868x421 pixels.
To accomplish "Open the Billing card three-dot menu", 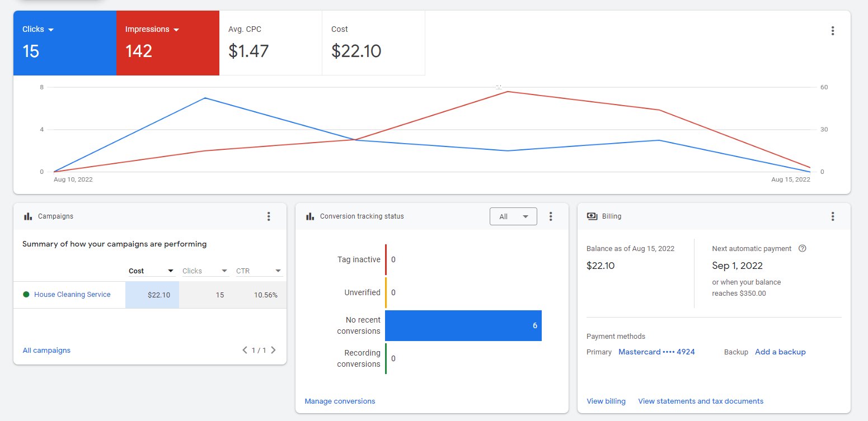I will (833, 216).
